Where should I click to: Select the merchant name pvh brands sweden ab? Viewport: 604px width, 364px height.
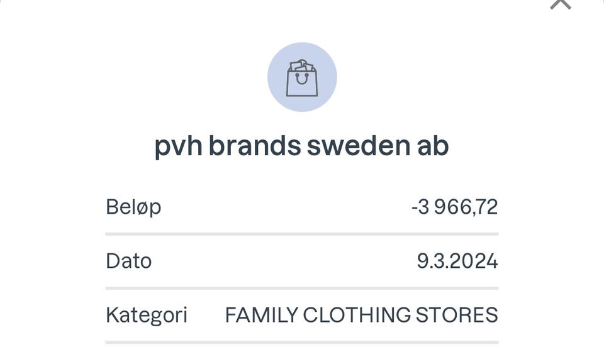point(302,146)
